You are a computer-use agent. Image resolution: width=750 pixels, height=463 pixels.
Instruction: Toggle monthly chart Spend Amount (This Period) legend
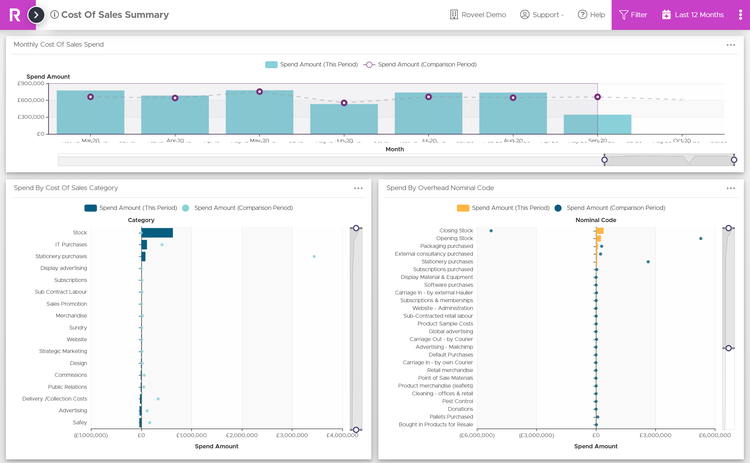308,64
